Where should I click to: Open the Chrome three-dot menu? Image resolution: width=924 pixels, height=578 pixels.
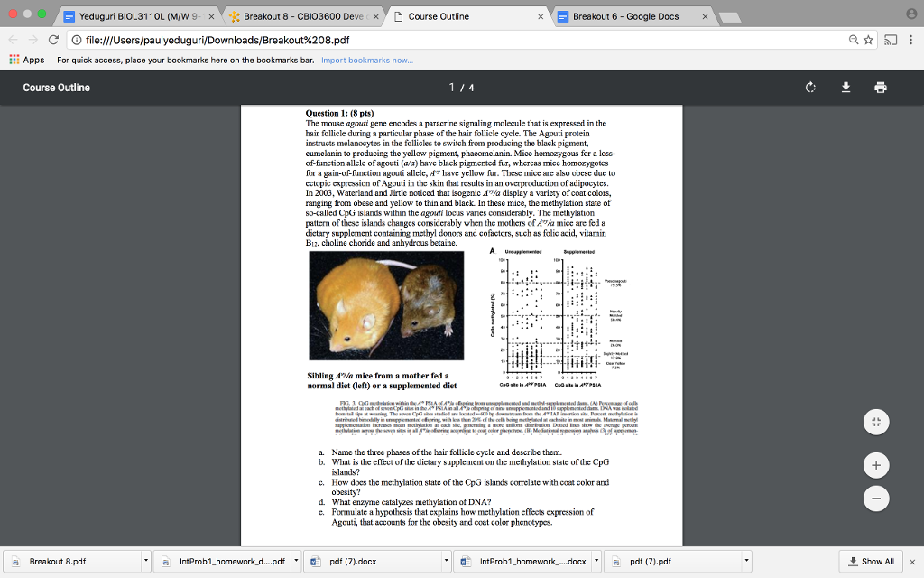coord(911,40)
